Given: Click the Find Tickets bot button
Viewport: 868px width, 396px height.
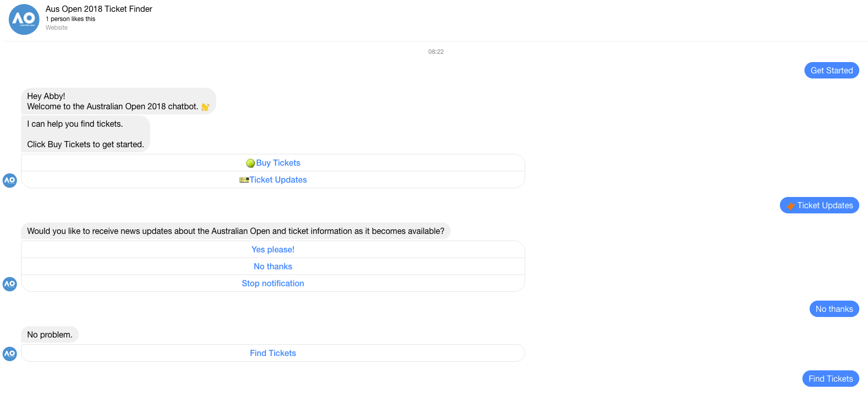Looking at the screenshot, I should [x=273, y=353].
